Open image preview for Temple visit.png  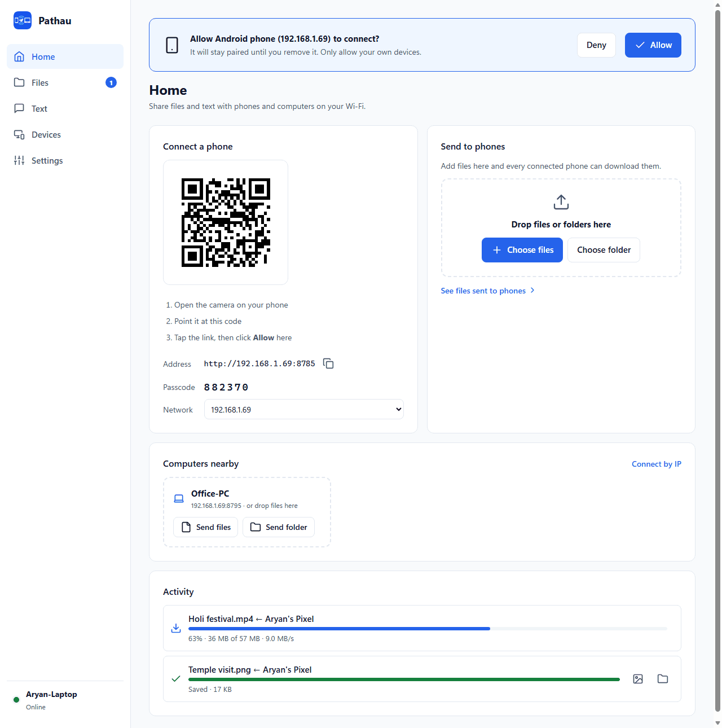tap(638, 679)
